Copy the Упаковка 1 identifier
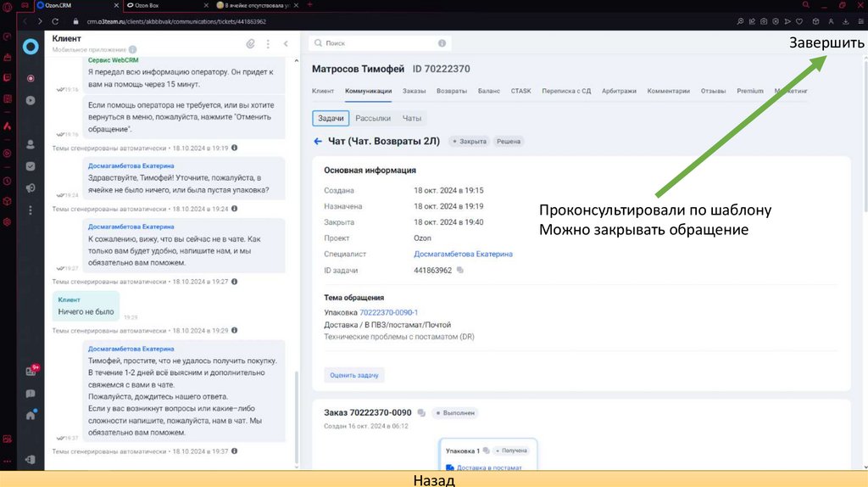Screen dimensions: 868x487 486,451
